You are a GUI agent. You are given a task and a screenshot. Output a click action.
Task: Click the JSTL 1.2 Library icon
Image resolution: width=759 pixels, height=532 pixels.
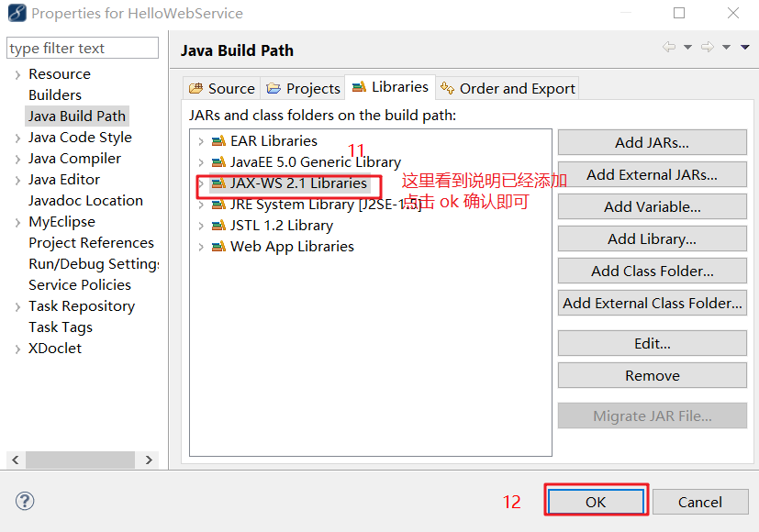click(x=218, y=226)
